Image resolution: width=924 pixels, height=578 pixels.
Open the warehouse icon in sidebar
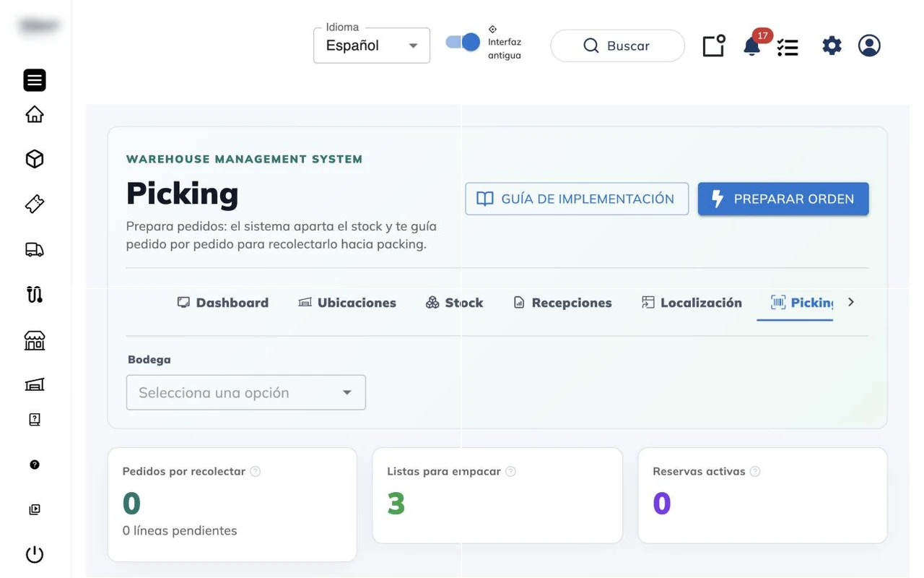(35, 384)
